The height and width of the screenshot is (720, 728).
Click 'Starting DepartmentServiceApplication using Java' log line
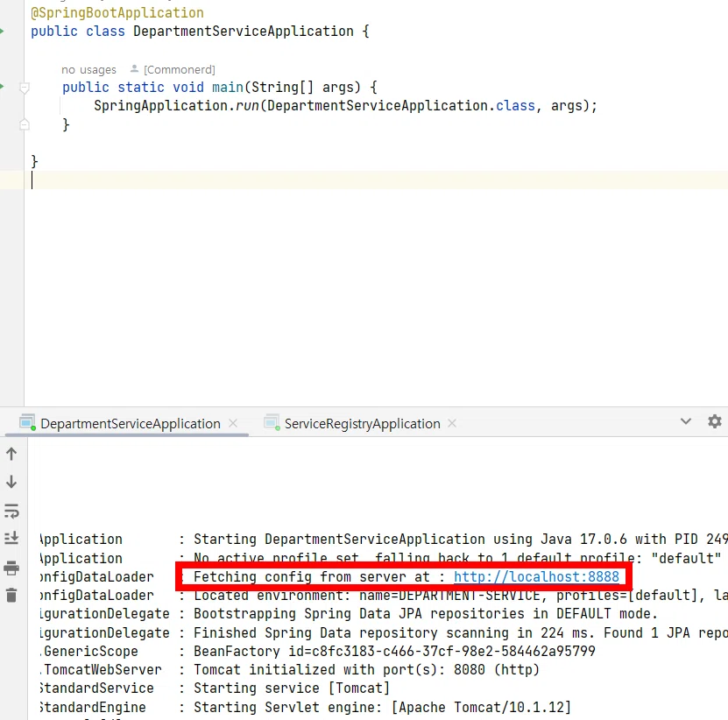(x=461, y=540)
